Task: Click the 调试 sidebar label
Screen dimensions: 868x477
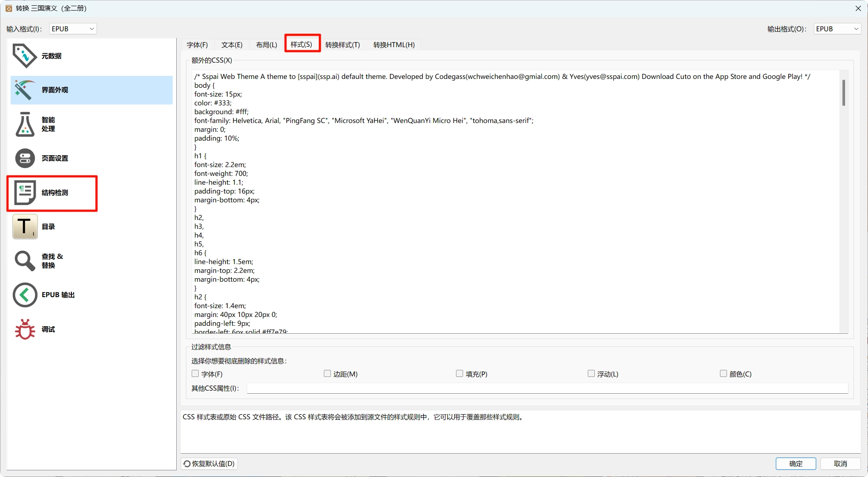Action: [48, 329]
